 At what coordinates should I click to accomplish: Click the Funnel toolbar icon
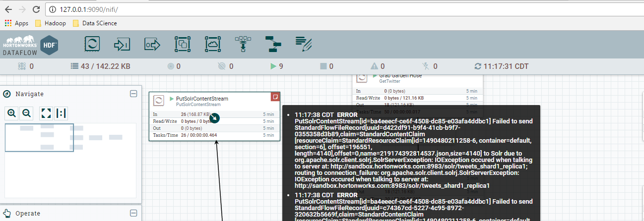tap(243, 44)
